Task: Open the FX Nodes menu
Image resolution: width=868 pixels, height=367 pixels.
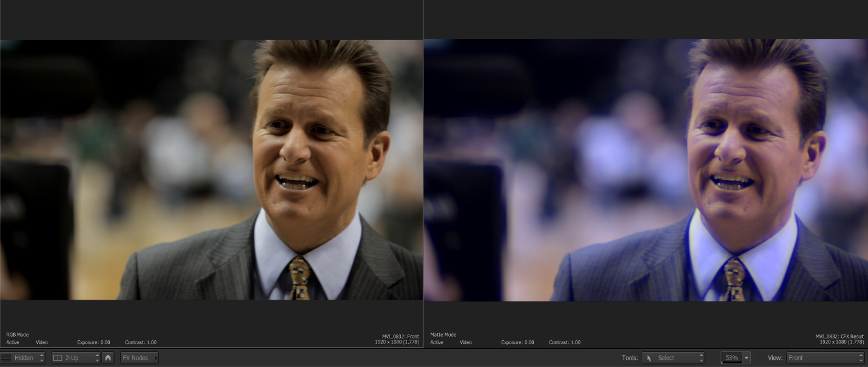Action: tap(139, 358)
